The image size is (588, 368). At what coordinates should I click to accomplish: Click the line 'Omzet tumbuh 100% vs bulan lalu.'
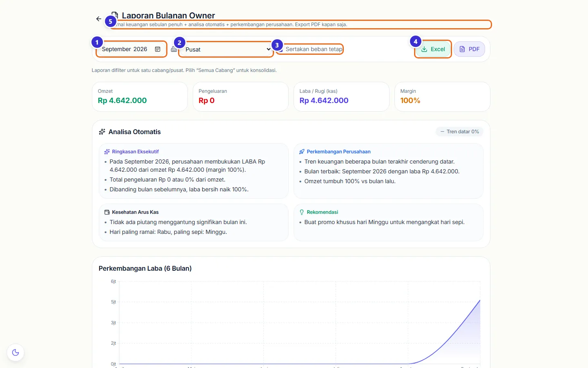click(350, 181)
